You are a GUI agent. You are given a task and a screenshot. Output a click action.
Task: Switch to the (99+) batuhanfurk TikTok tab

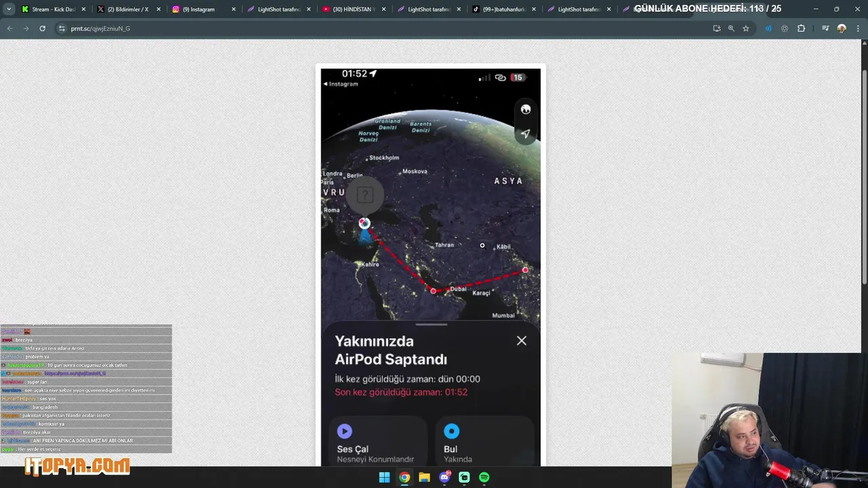[503, 9]
